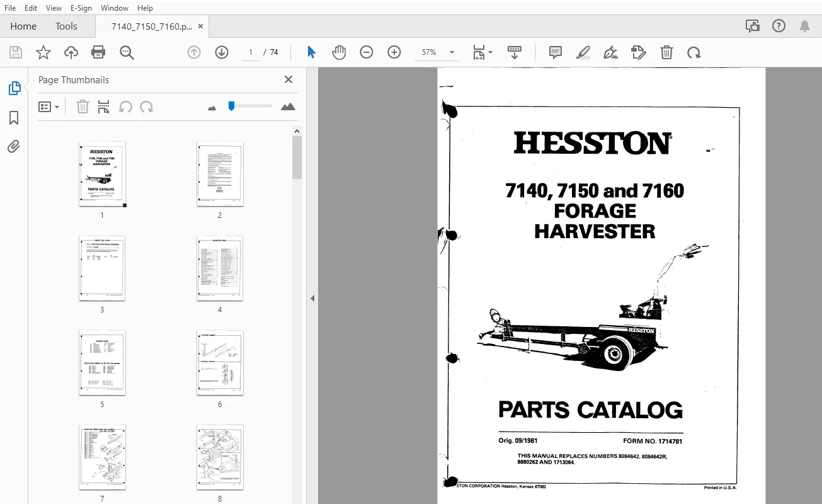Switch to the Home tab

pos(23,26)
